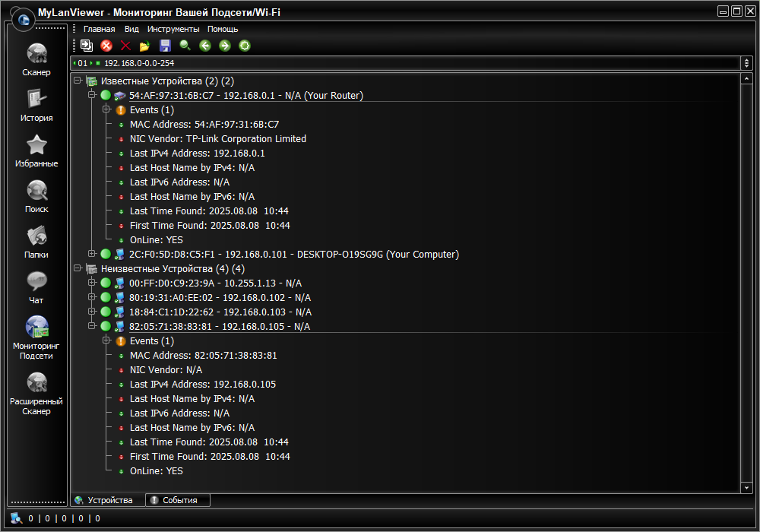Screen dimensions: 760x532
Task: Click the scroll up arrow of the device tree
Action: pyautogui.click(x=746, y=78)
